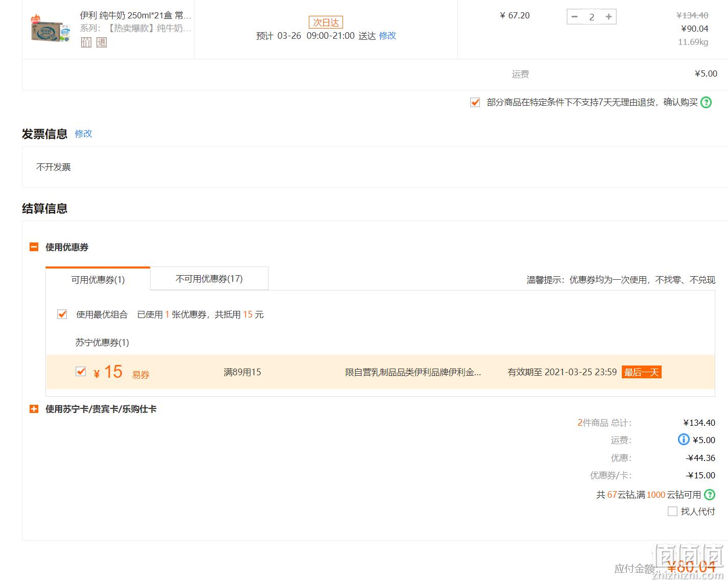The height and width of the screenshot is (584, 728).
Task: Click the shipping fee info icon
Action: point(683,440)
